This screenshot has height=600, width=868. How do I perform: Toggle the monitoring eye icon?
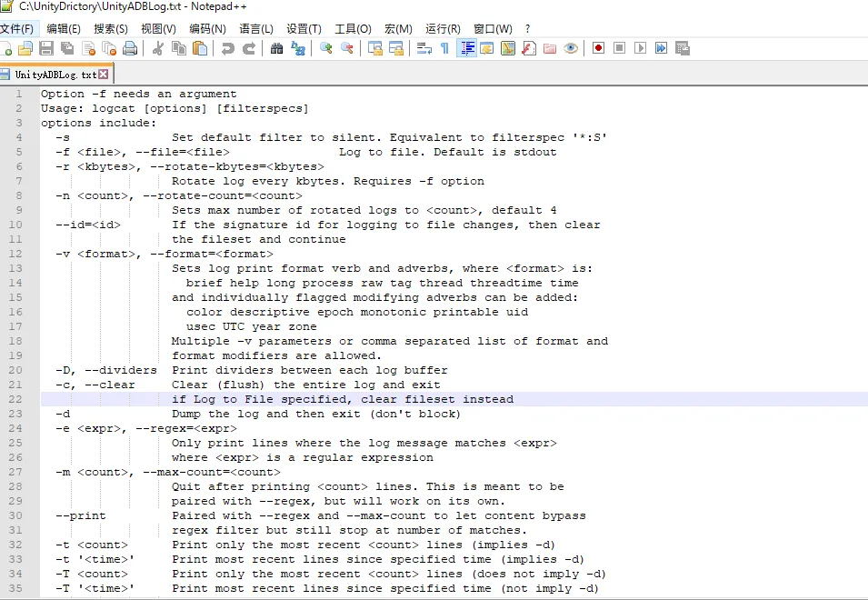point(571,49)
